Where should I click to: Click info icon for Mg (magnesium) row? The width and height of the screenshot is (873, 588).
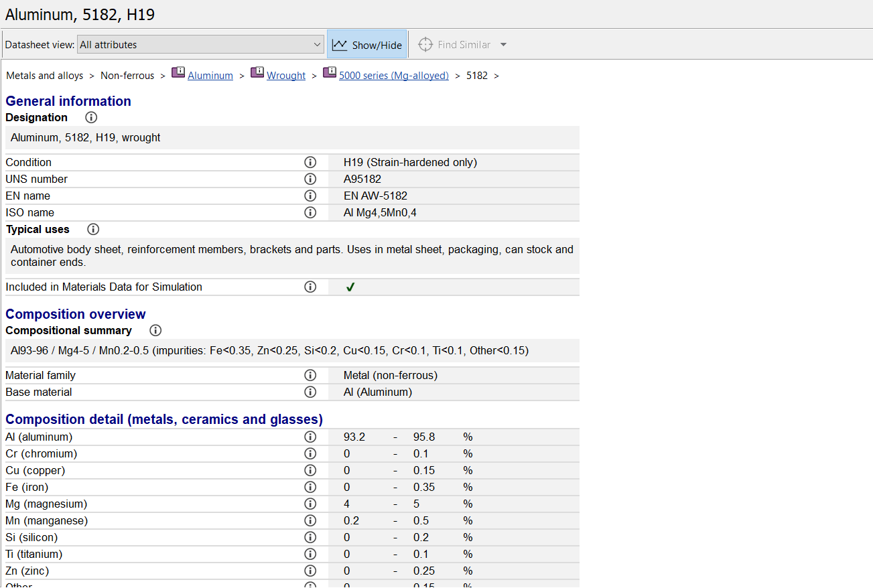(x=310, y=504)
